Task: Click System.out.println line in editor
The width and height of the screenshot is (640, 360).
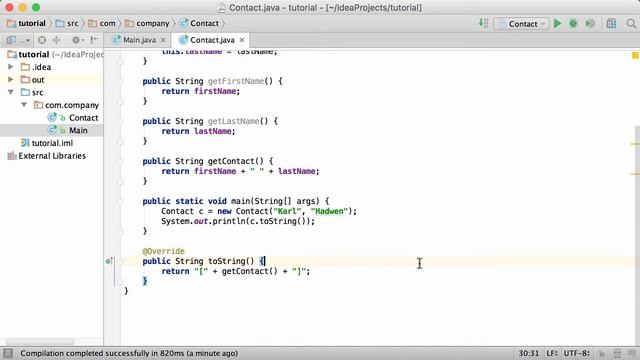Action: (238, 221)
